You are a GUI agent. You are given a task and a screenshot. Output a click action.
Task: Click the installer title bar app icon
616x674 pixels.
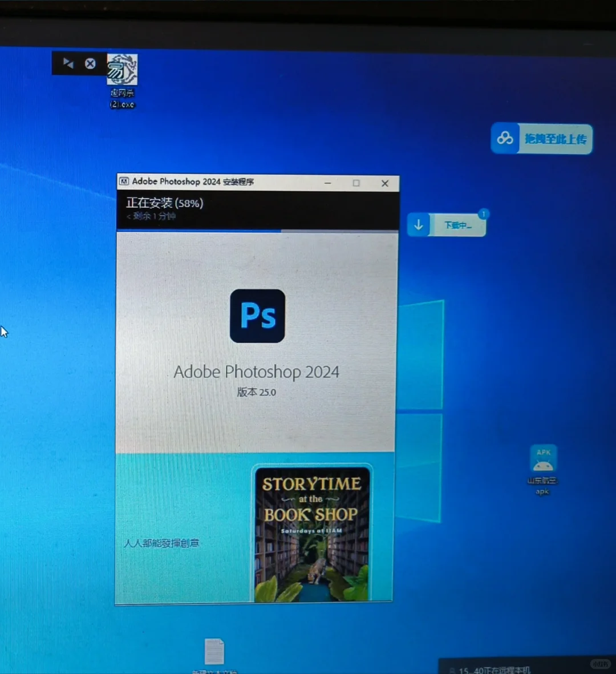124,181
